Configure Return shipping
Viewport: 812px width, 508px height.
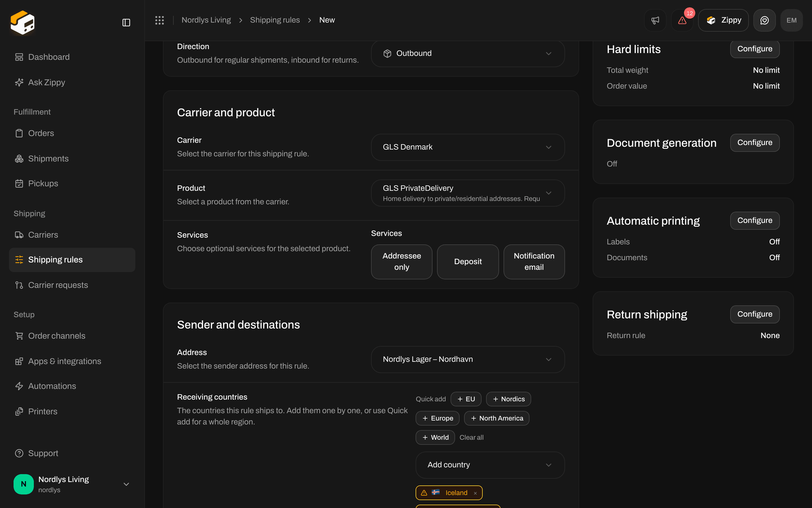754,314
